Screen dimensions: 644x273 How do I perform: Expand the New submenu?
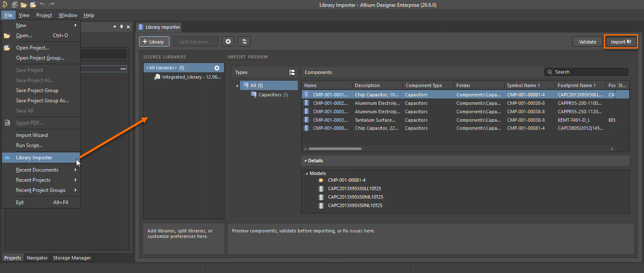41,25
